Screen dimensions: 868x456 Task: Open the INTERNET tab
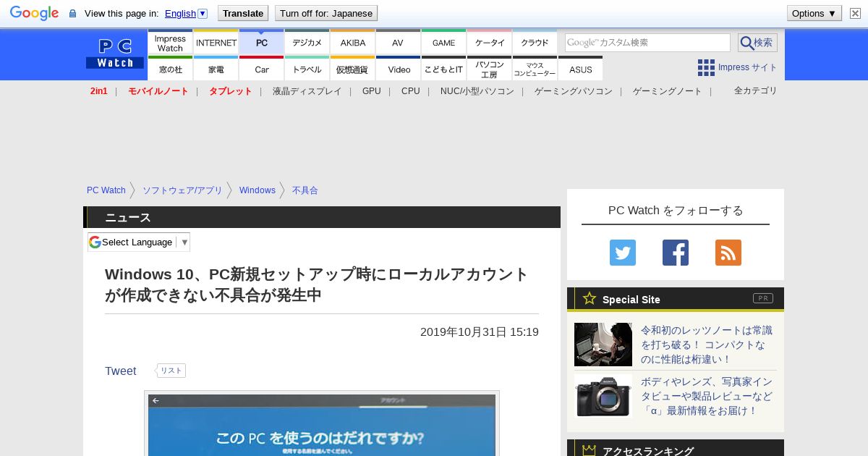coord(216,42)
